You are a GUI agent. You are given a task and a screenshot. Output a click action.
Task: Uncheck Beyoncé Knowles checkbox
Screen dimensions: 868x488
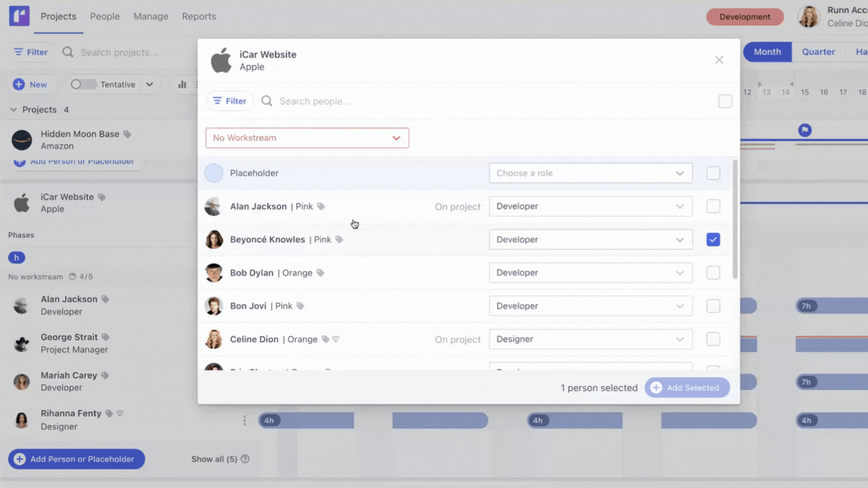(713, 239)
